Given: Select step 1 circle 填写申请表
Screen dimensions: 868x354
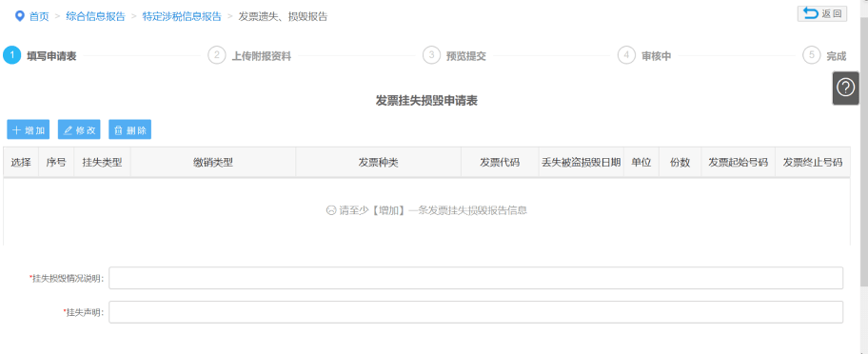Looking at the screenshot, I should point(11,55).
